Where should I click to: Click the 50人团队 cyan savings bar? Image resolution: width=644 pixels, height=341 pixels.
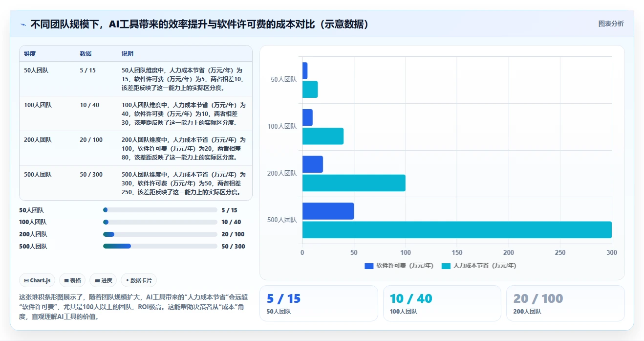pos(310,90)
